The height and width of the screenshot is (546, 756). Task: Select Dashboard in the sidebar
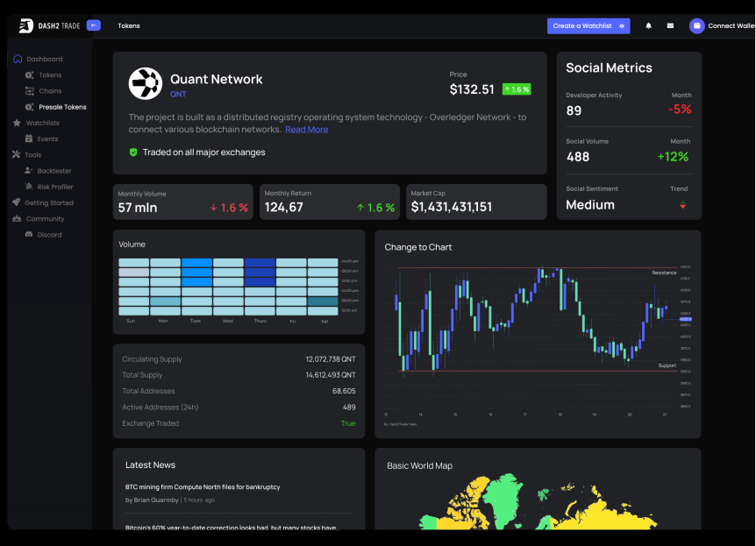click(45, 59)
